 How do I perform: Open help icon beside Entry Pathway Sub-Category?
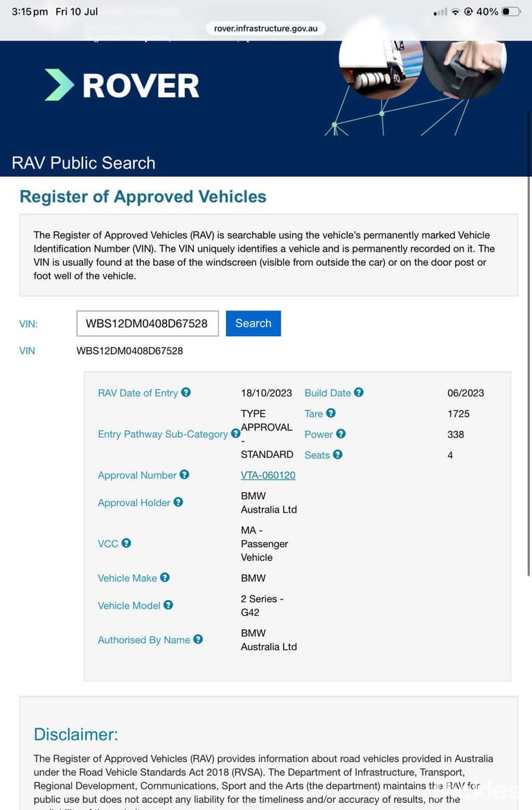[236, 434]
